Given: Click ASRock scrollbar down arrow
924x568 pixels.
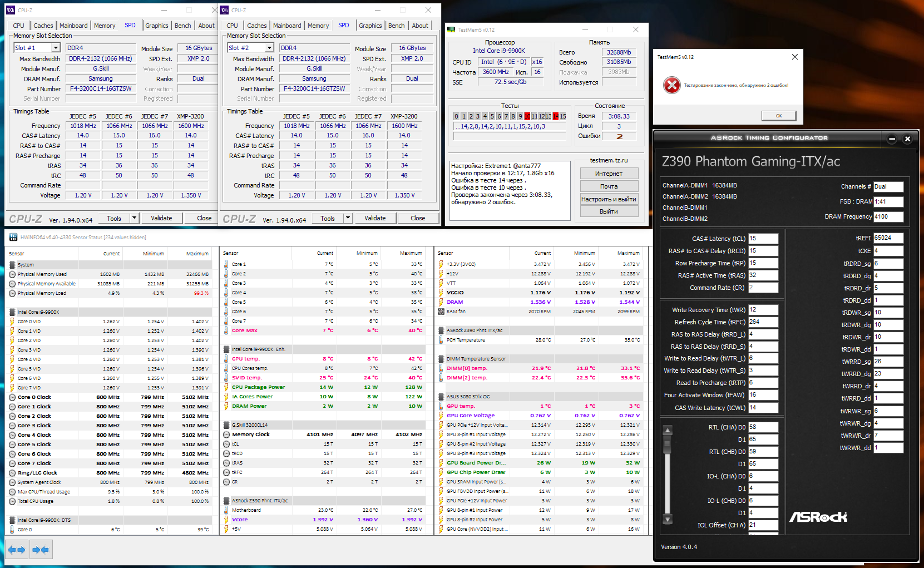Looking at the screenshot, I should 668,519.
